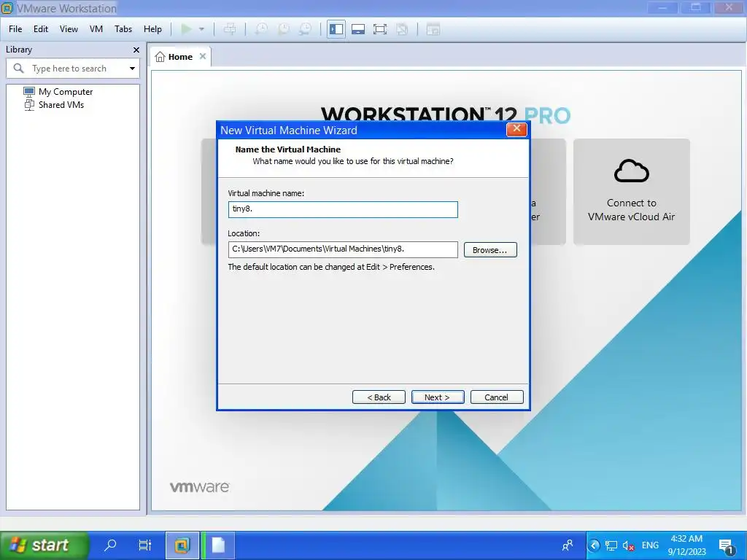The image size is (747, 560).
Task: Select My Computer in the Library tree
Action: [65, 91]
